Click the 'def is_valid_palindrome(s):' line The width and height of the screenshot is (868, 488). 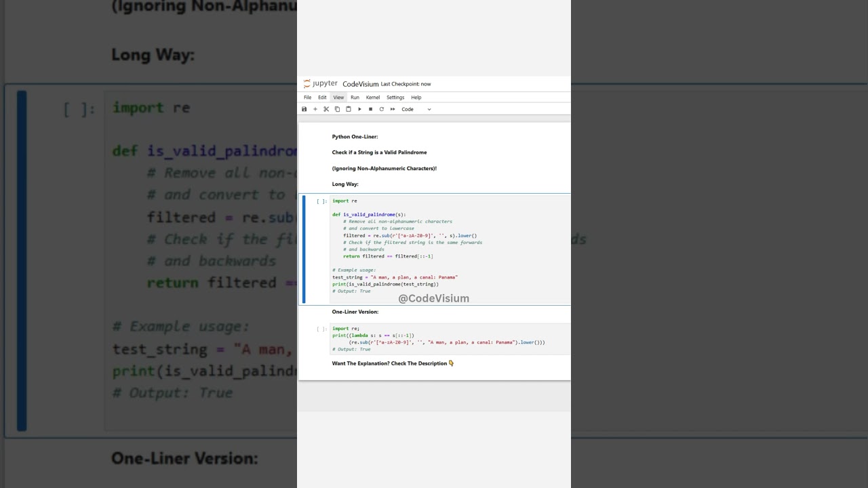click(369, 215)
